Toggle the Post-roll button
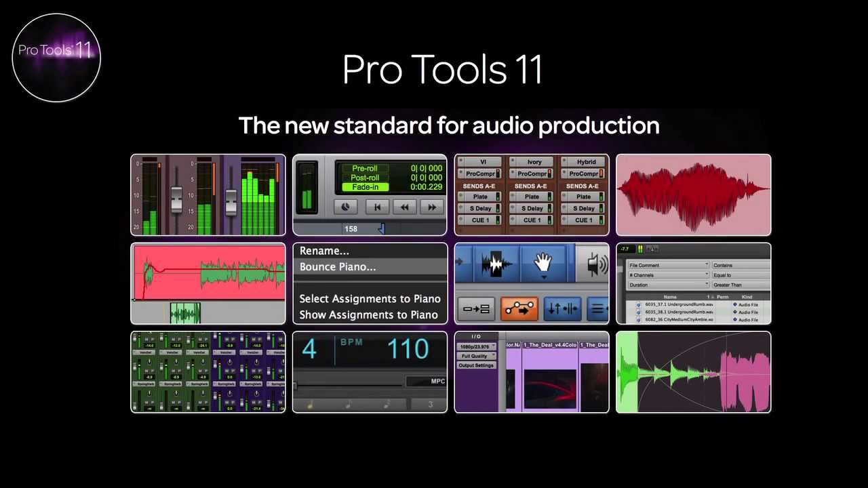This screenshot has height=488, width=868. 365,178
